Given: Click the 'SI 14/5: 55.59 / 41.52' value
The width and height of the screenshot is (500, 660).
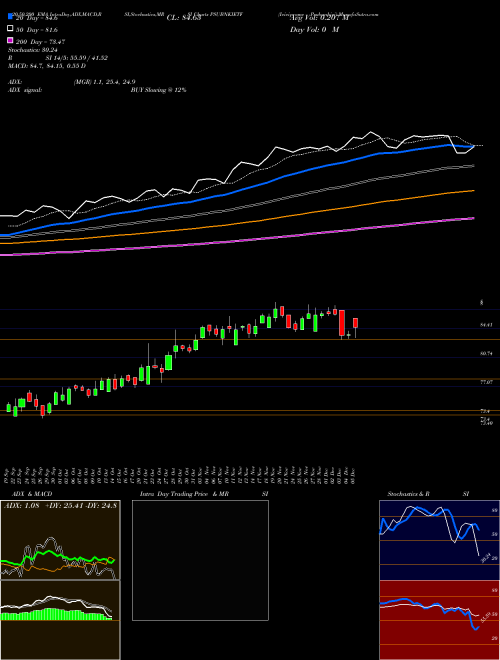Looking at the screenshot, I should (x=77, y=58).
